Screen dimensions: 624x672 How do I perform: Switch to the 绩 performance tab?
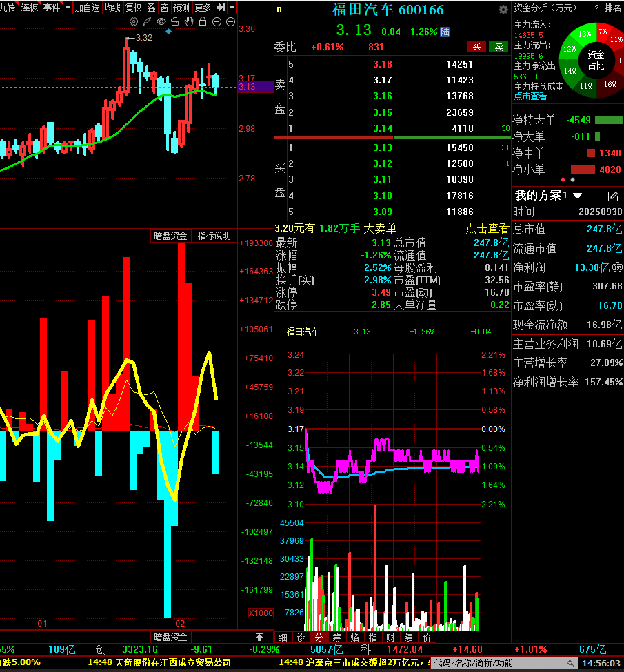(409, 638)
